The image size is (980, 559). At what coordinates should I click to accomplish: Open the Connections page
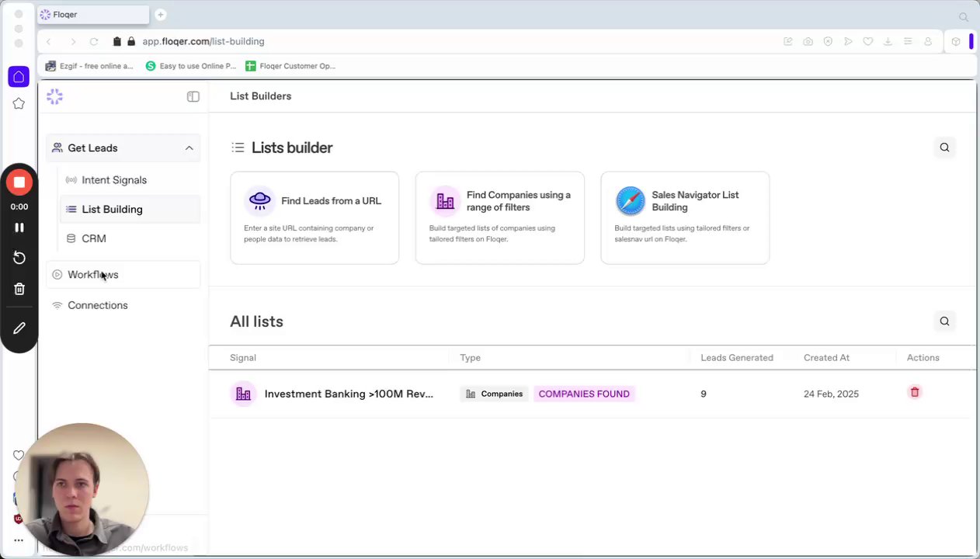point(97,305)
